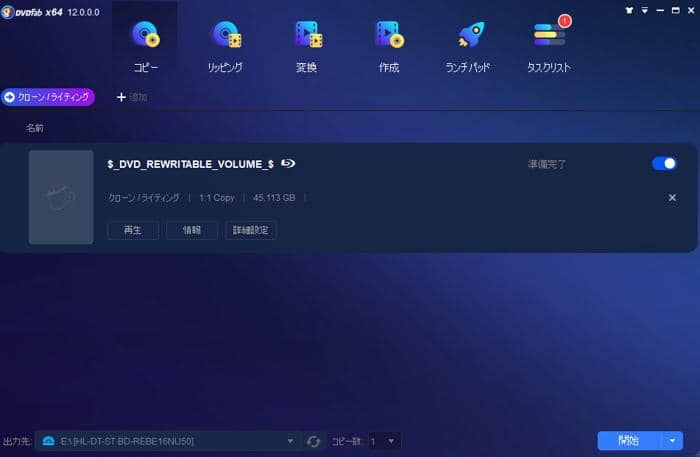700x457 pixels.
Task: Close the DVDFab window
Action: 691,10
